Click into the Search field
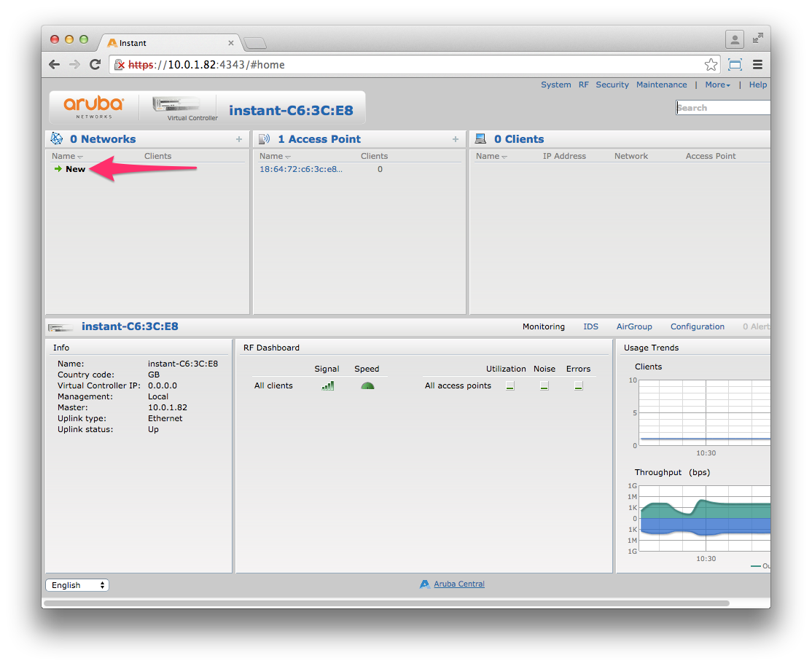Image resolution: width=812 pixels, height=666 pixels. tap(723, 108)
